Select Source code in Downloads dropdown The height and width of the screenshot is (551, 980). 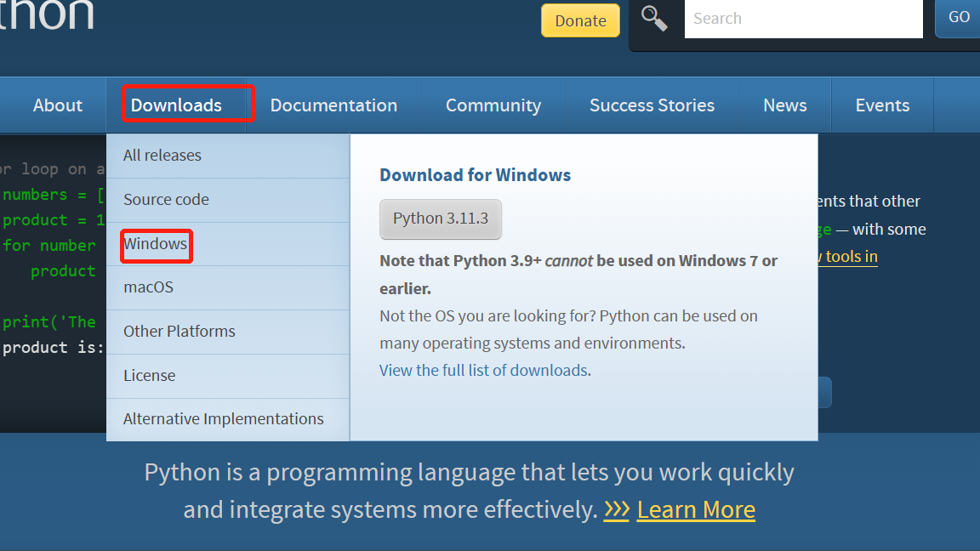click(228, 200)
